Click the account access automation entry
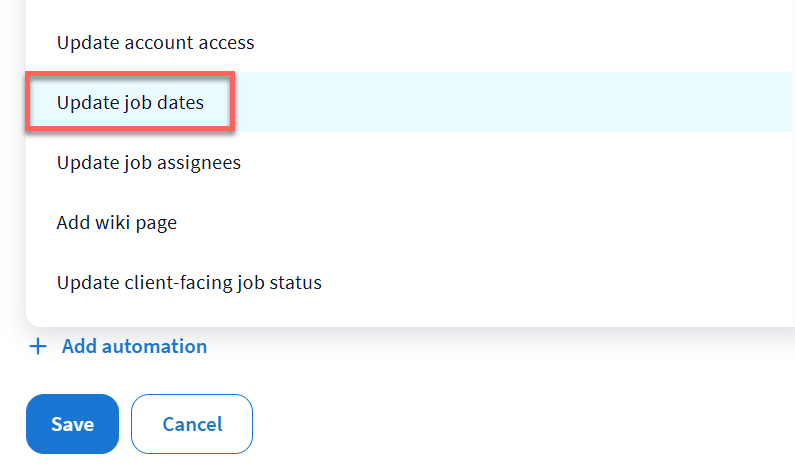This screenshot has height=470, width=795. click(x=155, y=43)
